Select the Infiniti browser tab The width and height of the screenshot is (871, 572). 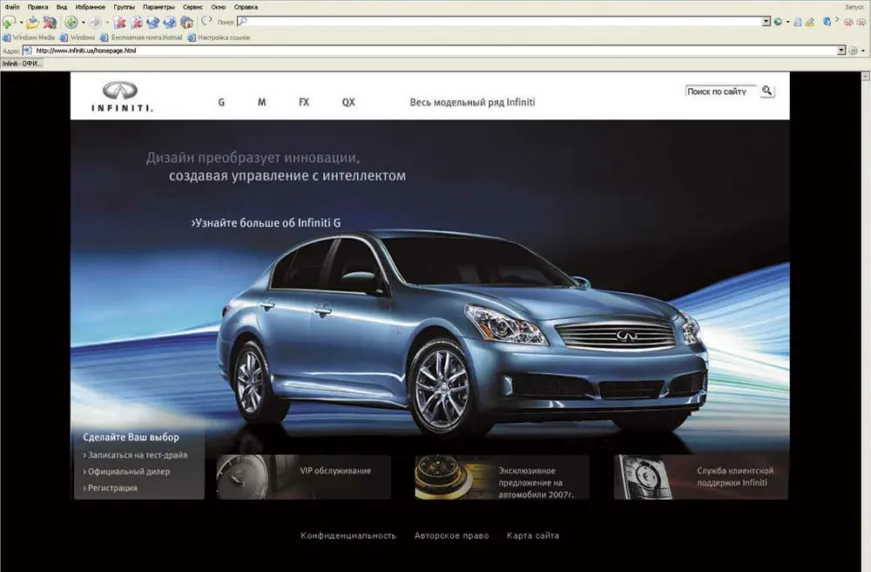(x=20, y=63)
